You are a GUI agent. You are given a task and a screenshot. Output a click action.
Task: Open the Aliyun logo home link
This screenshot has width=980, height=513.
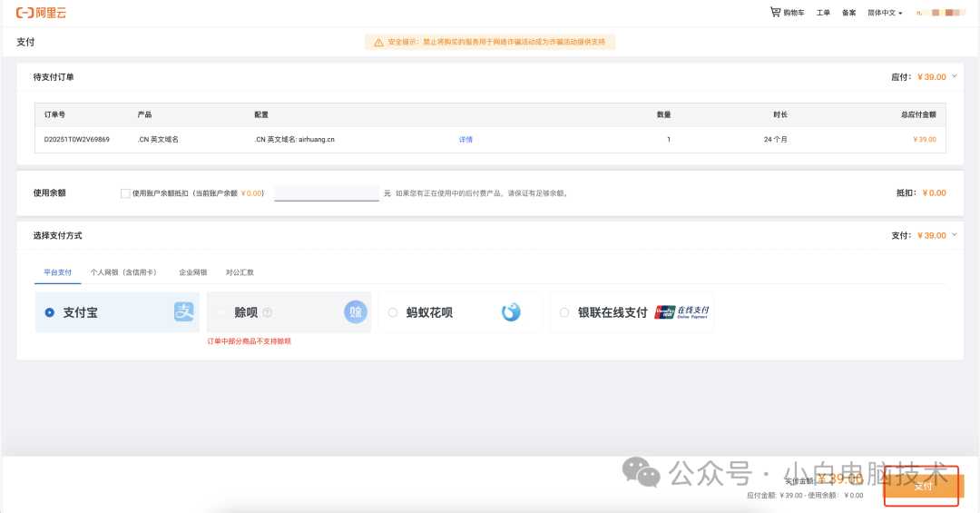point(41,13)
